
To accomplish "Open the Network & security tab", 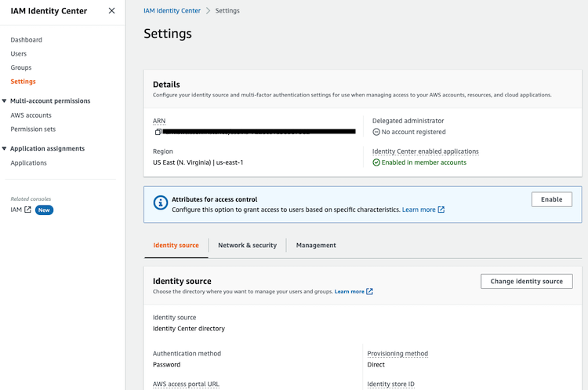I will pyautogui.click(x=248, y=245).
